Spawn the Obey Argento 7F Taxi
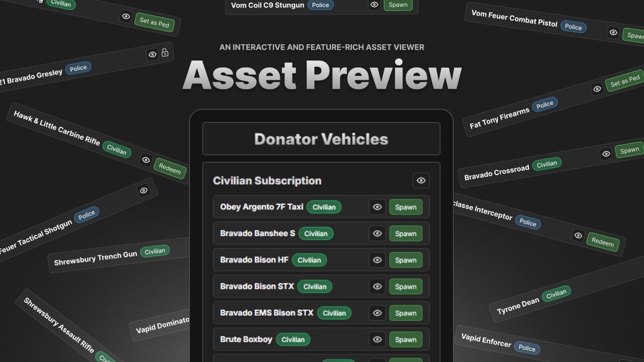 click(406, 207)
